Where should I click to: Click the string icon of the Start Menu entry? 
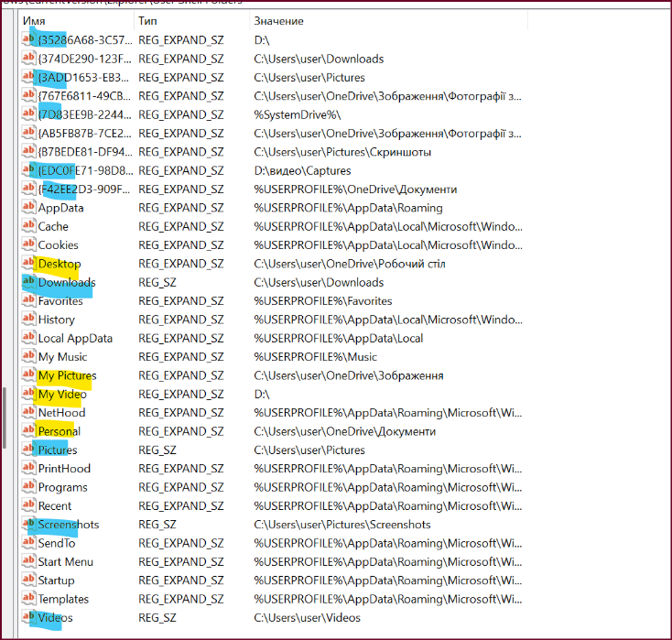(28, 561)
